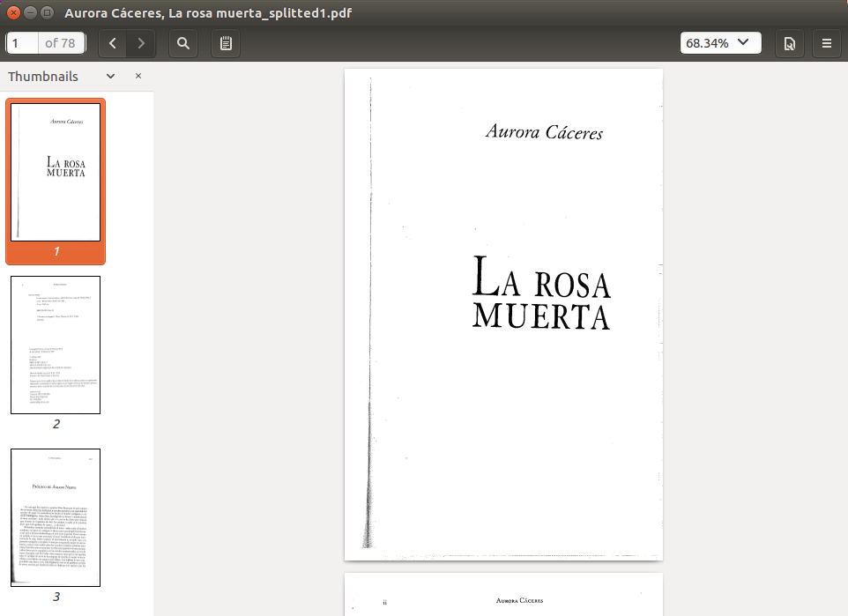Minimize the document viewer window

point(30,12)
